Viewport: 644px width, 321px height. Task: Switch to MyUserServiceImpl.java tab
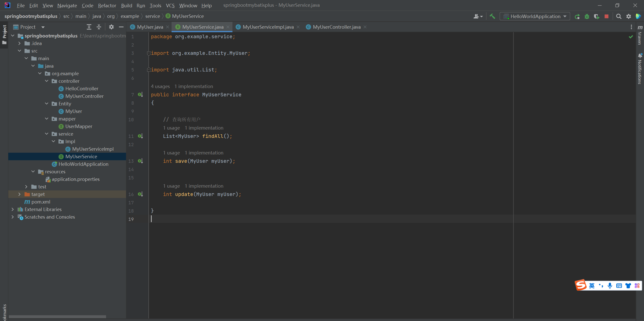click(x=268, y=27)
